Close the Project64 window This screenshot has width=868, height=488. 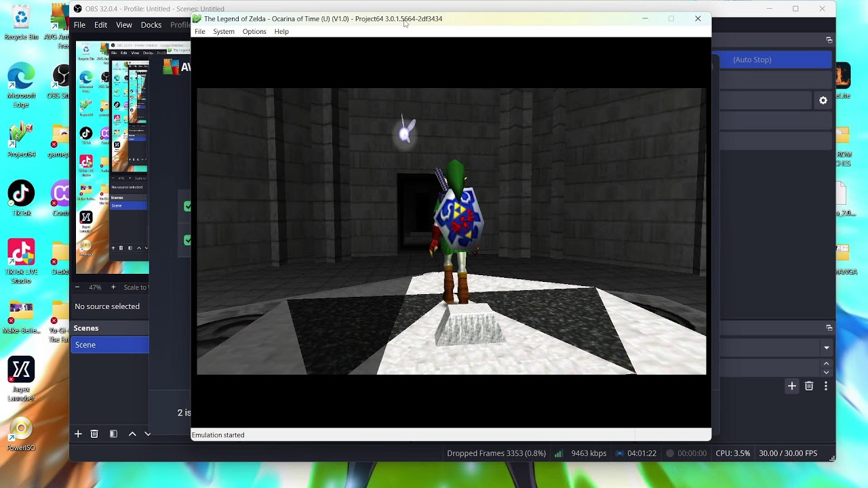(698, 18)
